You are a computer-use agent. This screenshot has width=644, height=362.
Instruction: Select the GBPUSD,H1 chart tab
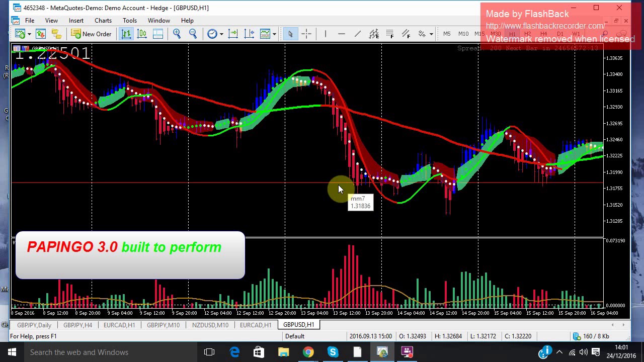pyautogui.click(x=299, y=325)
